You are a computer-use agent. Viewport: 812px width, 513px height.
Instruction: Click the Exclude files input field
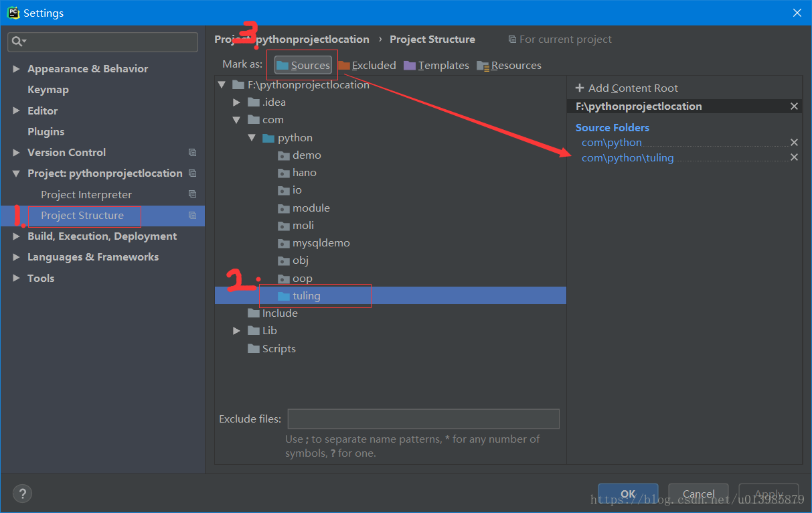tap(424, 419)
